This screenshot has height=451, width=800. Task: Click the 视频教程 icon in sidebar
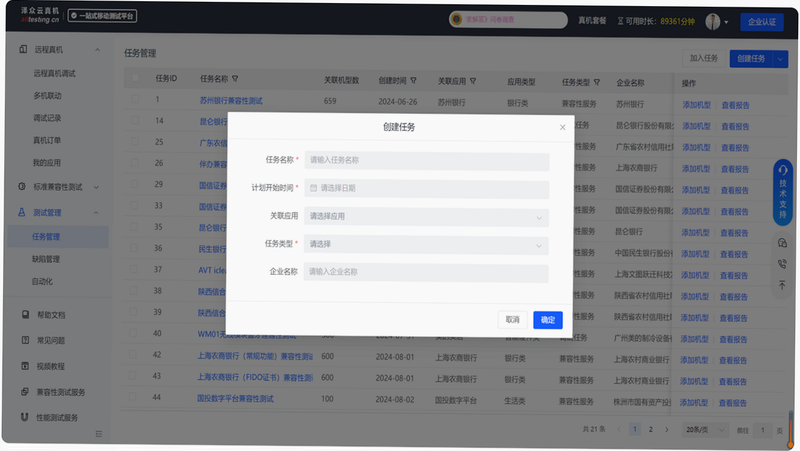(x=25, y=366)
